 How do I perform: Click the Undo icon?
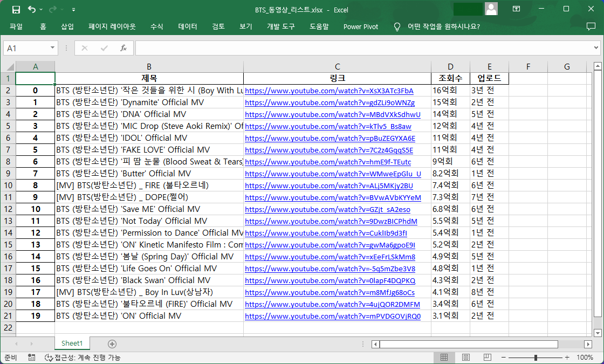click(31, 9)
